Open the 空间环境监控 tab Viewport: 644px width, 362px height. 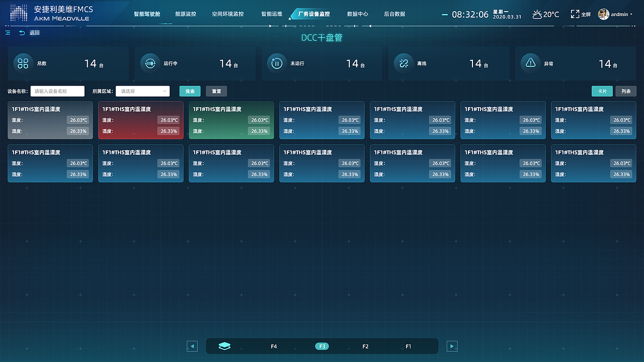coord(228,14)
